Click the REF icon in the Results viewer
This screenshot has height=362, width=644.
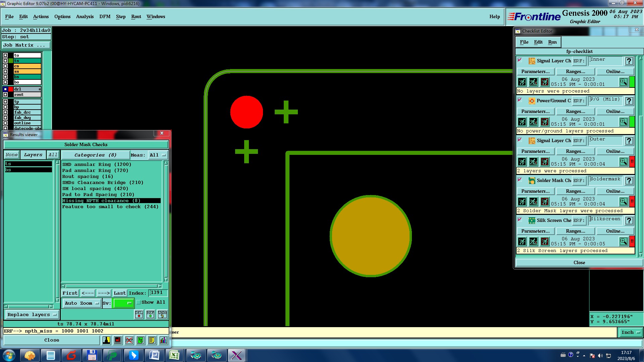[x=150, y=314]
